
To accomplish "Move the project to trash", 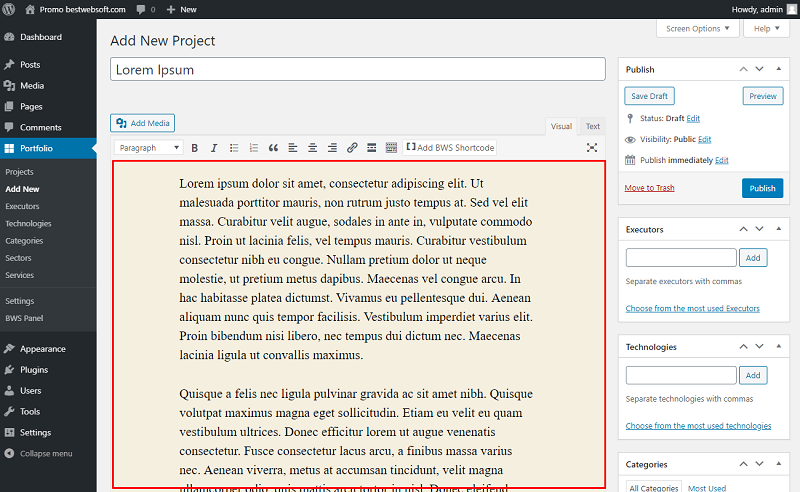I will 649,188.
